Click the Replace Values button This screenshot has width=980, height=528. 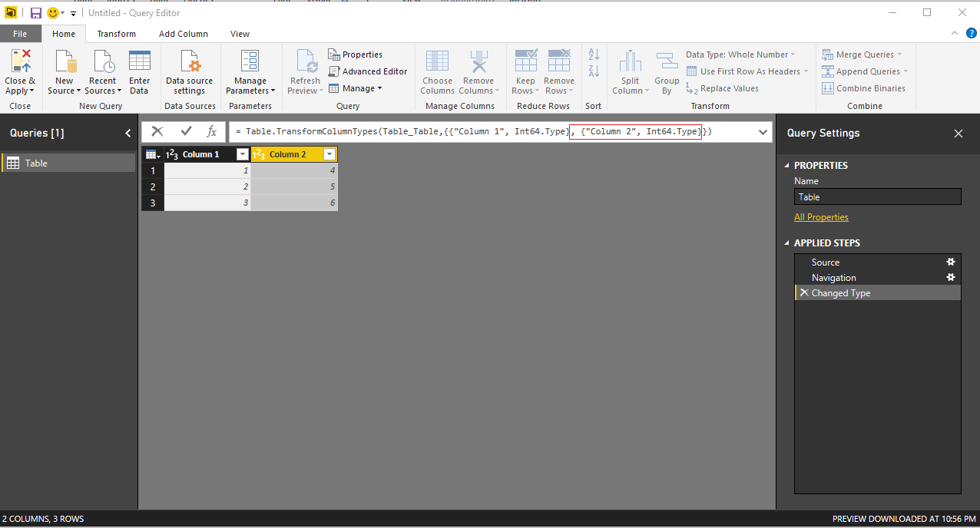pyautogui.click(x=722, y=88)
